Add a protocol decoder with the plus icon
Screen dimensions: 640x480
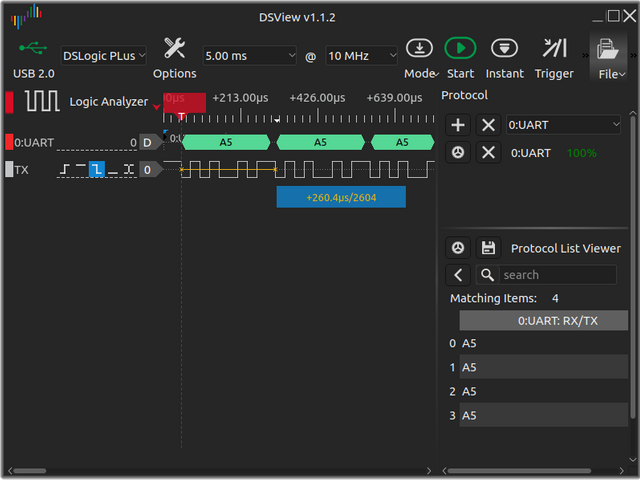[458, 125]
